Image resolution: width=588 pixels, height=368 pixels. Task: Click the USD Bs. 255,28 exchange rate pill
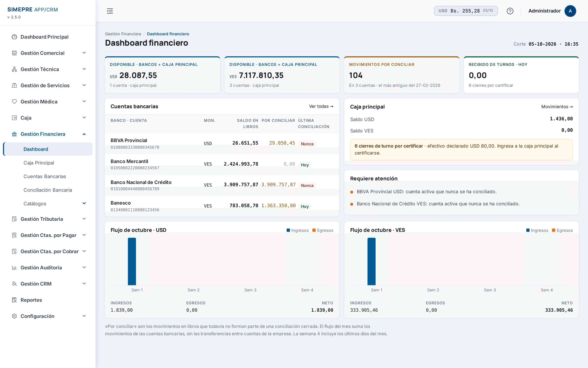466,11
